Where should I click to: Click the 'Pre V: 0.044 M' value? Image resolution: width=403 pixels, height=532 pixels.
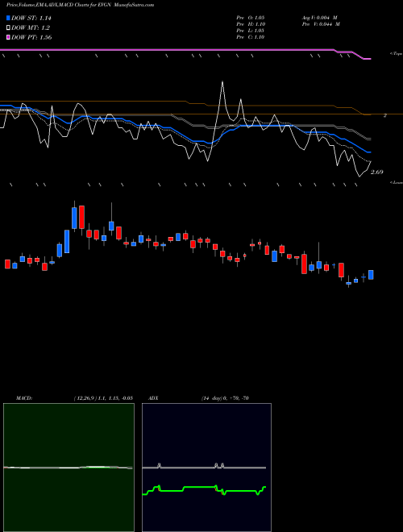point(321,24)
